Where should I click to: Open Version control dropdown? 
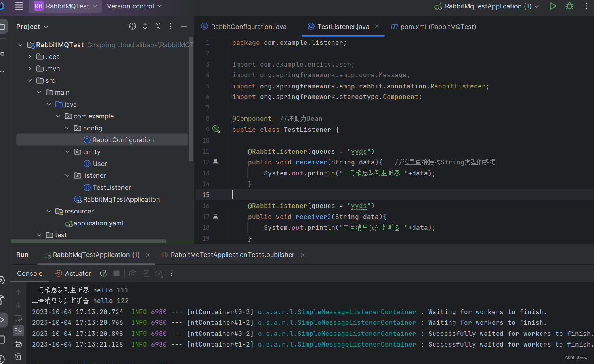(x=134, y=6)
